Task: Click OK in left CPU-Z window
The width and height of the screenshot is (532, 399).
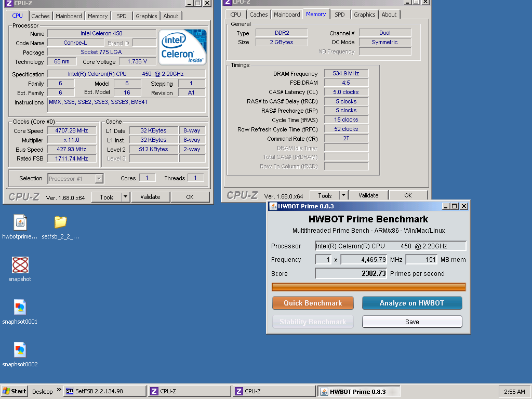Action: 190,197
